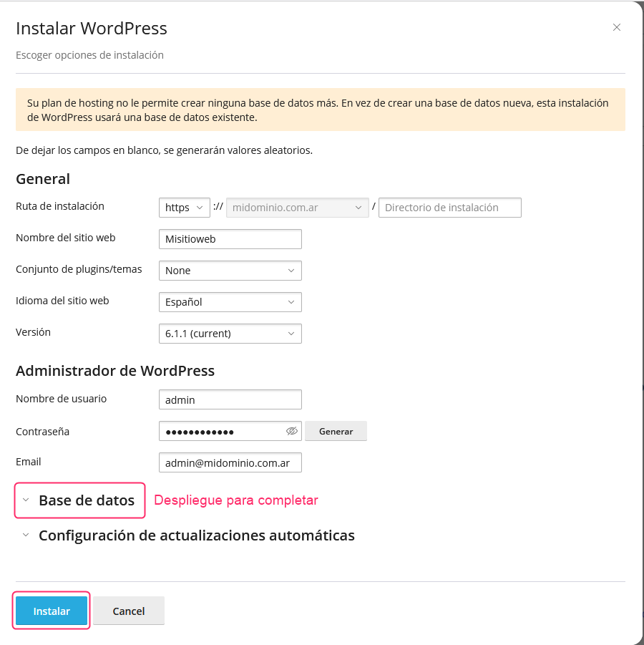644x645 pixels.
Task: Click chevron arrow in Español dropdown
Action: pos(291,302)
